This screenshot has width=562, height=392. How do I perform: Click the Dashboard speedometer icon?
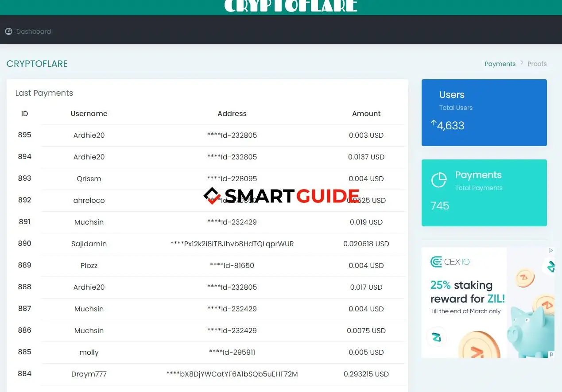pyautogui.click(x=8, y=31)
